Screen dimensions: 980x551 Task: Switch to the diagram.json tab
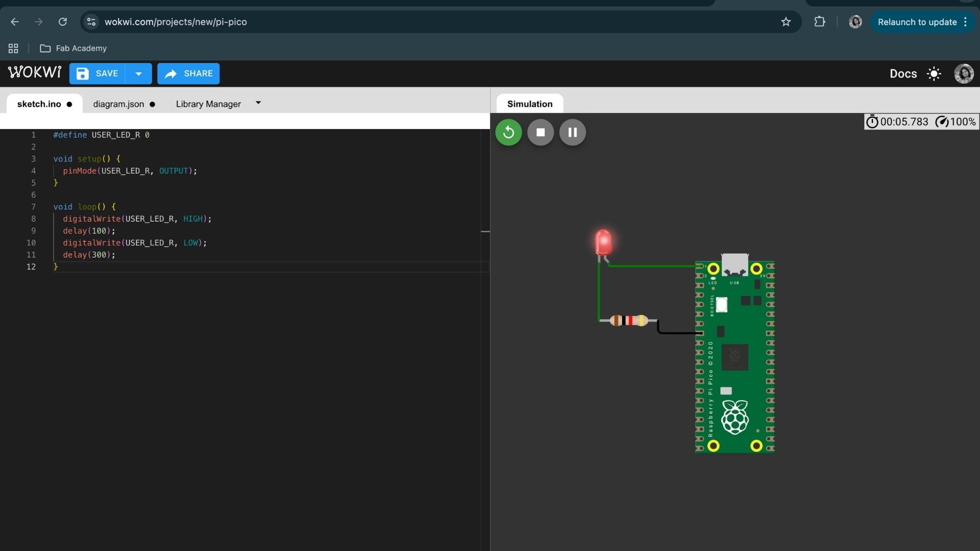pyautogui.click(x=118, y=104)
